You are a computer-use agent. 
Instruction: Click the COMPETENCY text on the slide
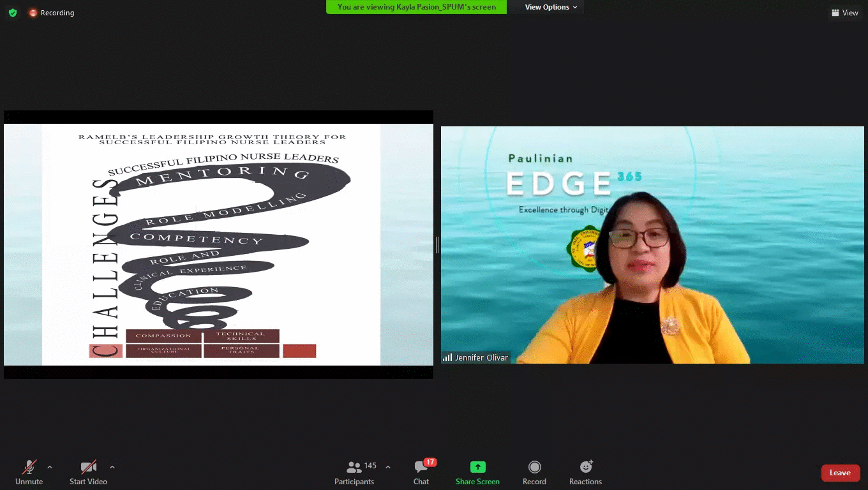[x=197, y=239]
